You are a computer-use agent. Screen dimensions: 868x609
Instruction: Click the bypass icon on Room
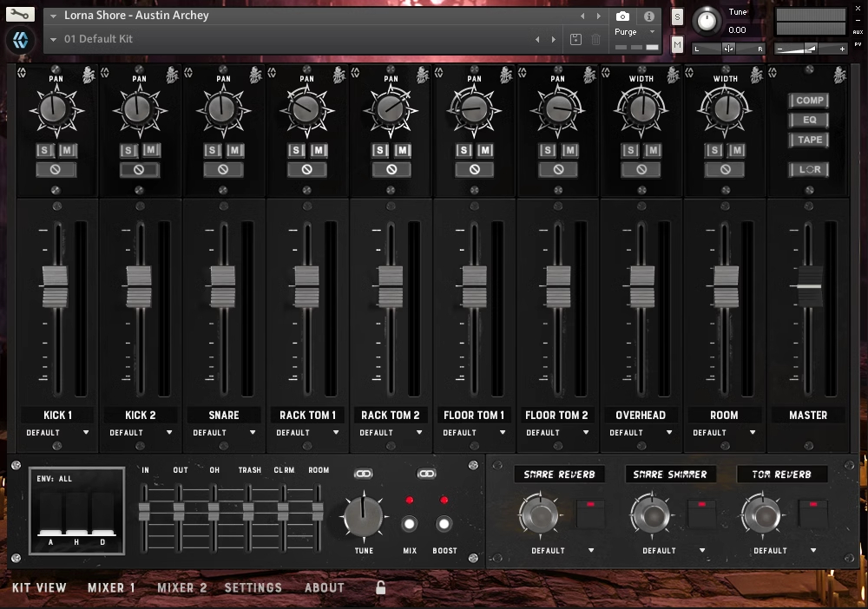(725, 169)
